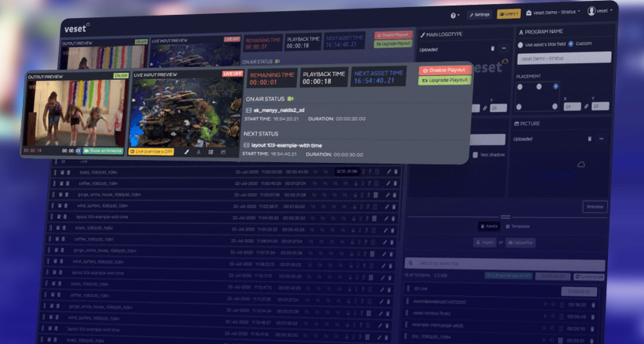Click the horizontal panel resize handle above Assets tab

tap(505, 217)
